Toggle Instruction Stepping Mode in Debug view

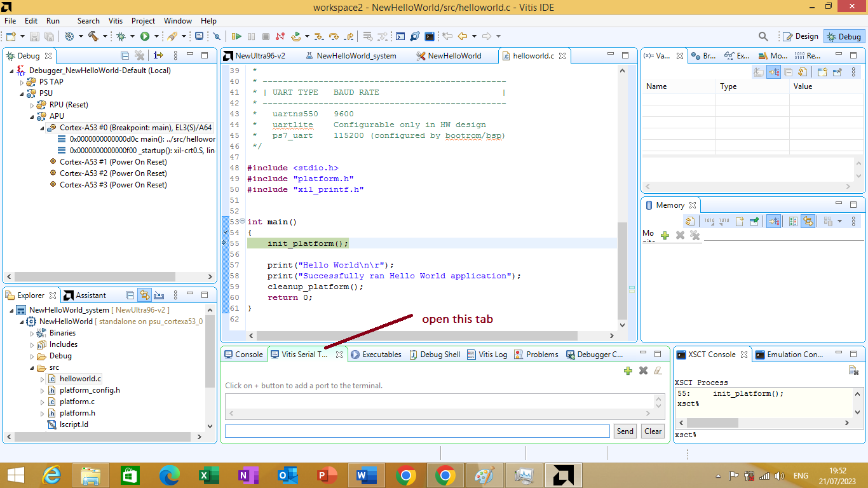click(x=159, y=55)
